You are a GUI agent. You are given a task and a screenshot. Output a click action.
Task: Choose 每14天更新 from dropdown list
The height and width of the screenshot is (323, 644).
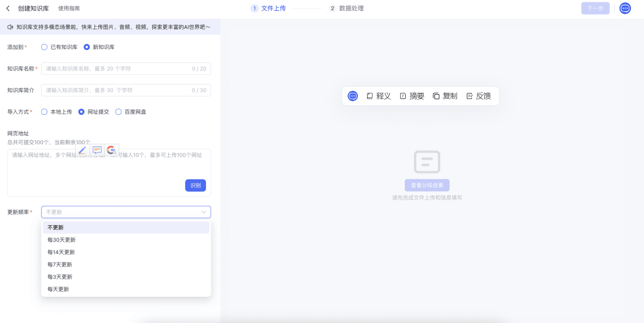(x=126, y=252)
